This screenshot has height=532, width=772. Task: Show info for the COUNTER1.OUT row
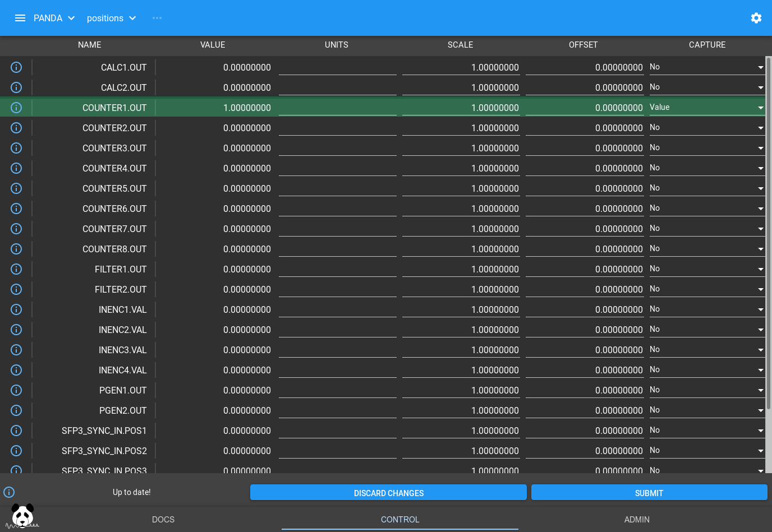[x=16, y=108]
